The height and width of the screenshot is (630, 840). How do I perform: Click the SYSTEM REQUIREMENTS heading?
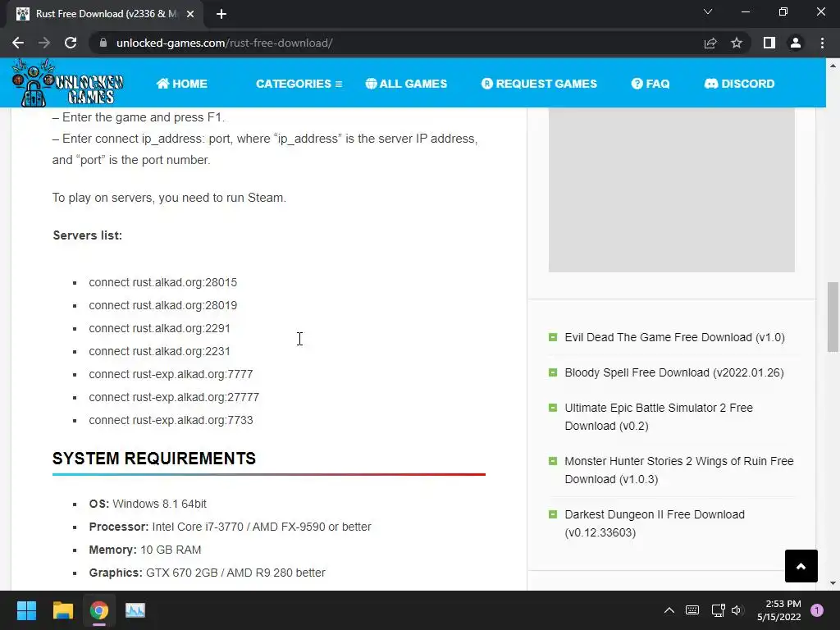pos(154,459)
